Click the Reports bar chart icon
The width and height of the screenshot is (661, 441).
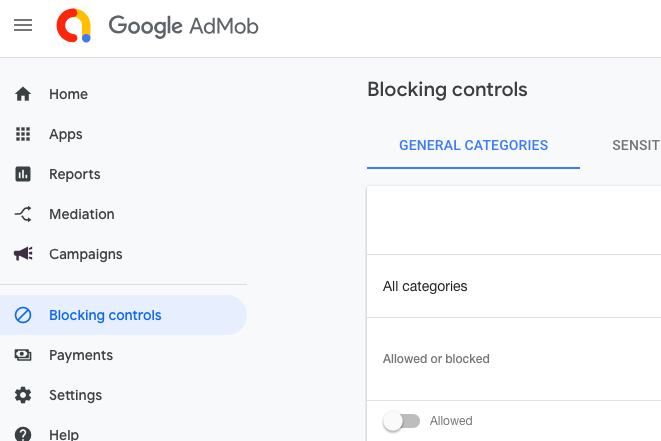coord(23,174)
